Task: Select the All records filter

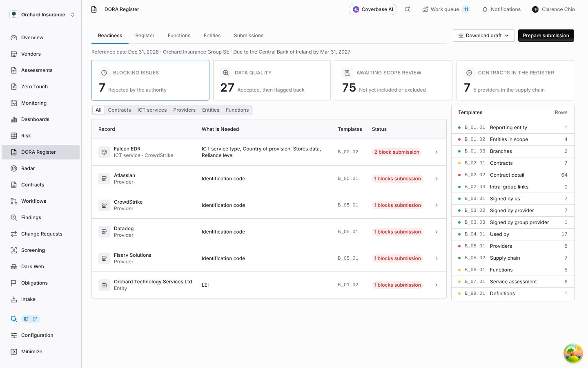Action: 98,110
